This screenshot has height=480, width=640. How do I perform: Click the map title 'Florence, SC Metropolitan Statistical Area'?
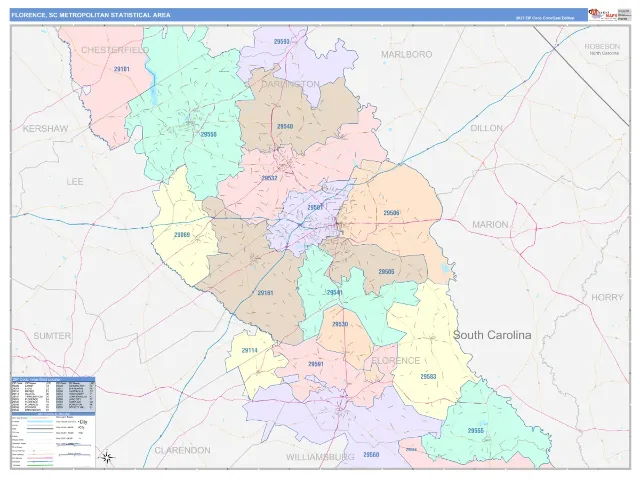point(91,15)
